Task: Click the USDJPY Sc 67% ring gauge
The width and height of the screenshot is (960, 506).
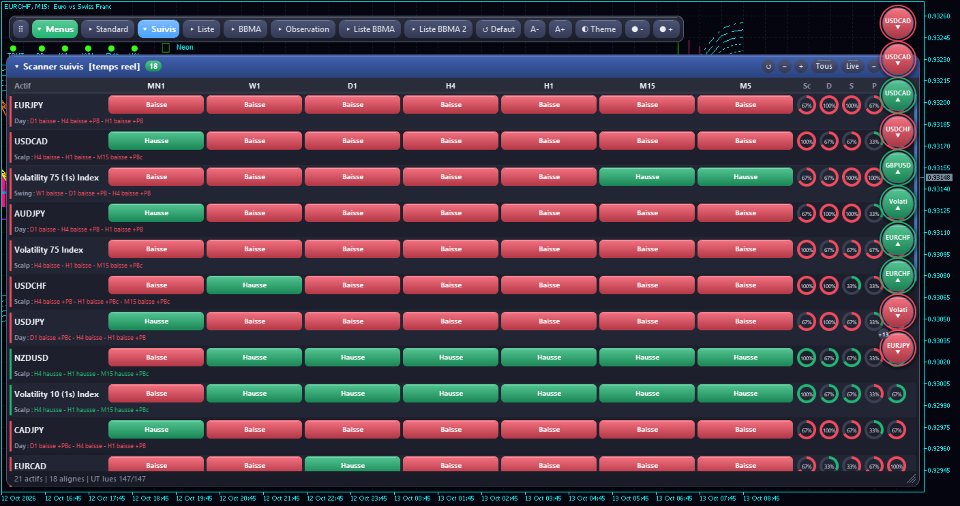Action: (x=806, y=322)
